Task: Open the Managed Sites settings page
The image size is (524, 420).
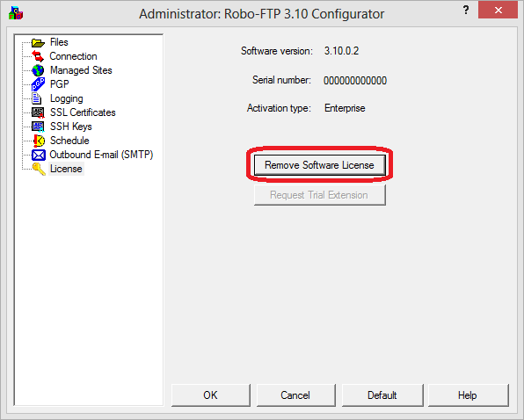Action: pyautogui.click(x=81, y=70)
